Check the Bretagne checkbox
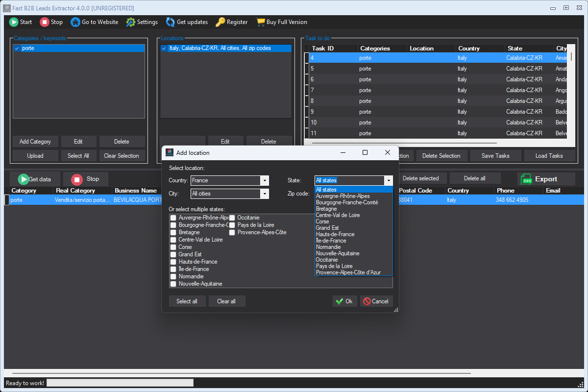 [x=173, y=232]
